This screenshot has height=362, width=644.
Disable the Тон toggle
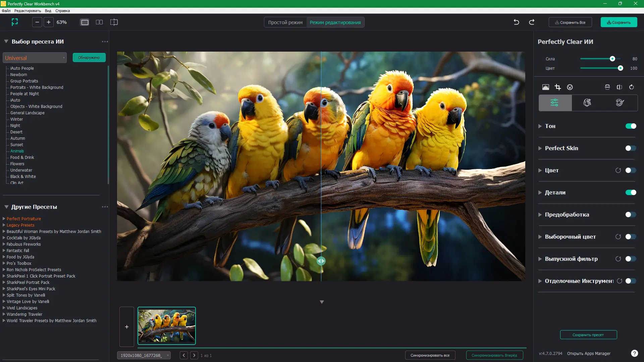click(631, 126)
